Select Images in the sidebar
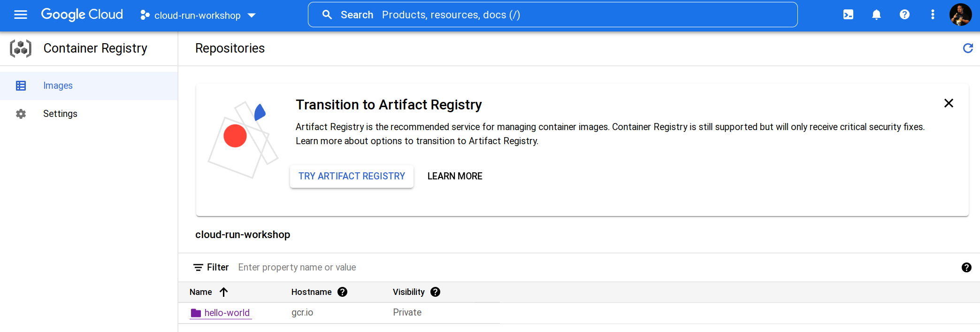The image size is (980, 332). [x=58, y=86]
